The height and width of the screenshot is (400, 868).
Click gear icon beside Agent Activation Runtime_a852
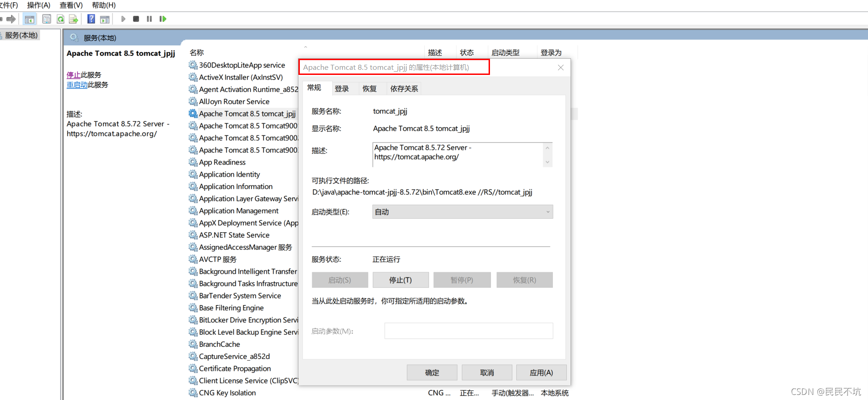(x=193, y=89)
